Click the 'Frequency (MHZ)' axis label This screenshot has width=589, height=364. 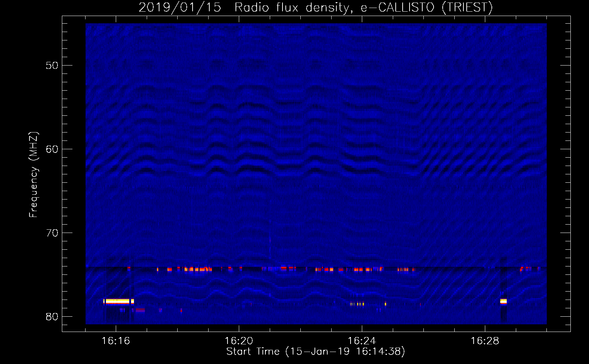click(33, 175)
